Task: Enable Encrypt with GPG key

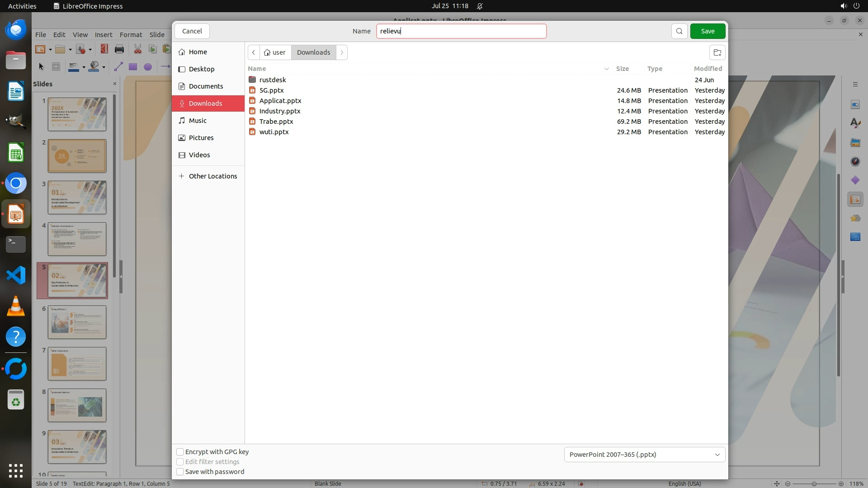Action: click(180, 452)
